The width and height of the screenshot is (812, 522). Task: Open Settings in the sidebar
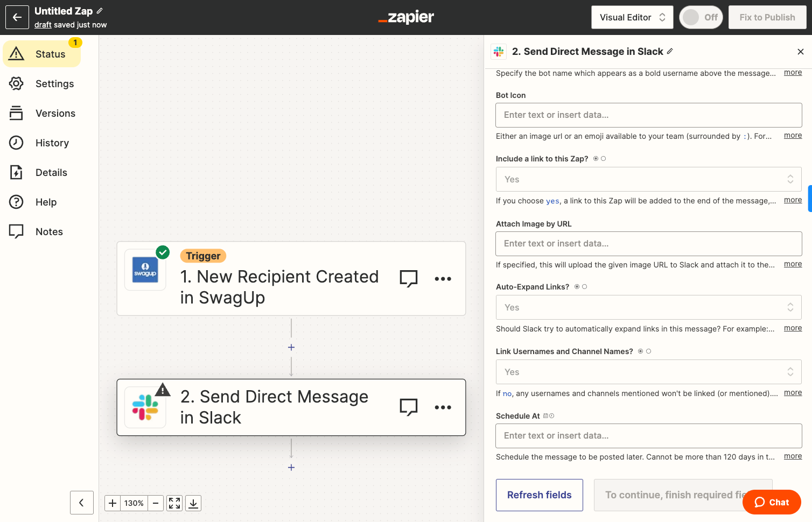pos(42,83)
